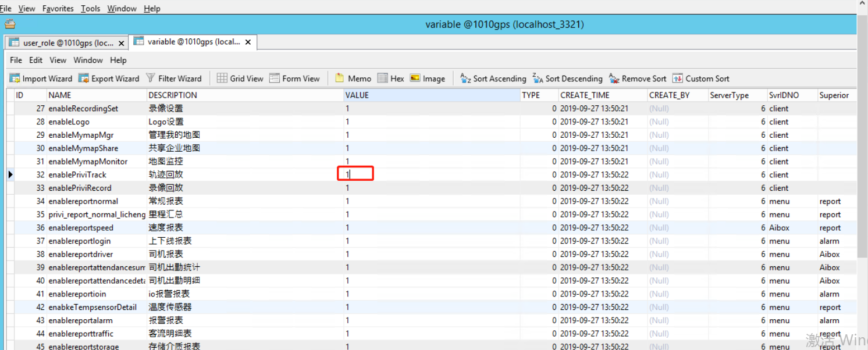The image size is (868, 350).
Task: Select the enableLogo name cell
Action: coord(97,122)
